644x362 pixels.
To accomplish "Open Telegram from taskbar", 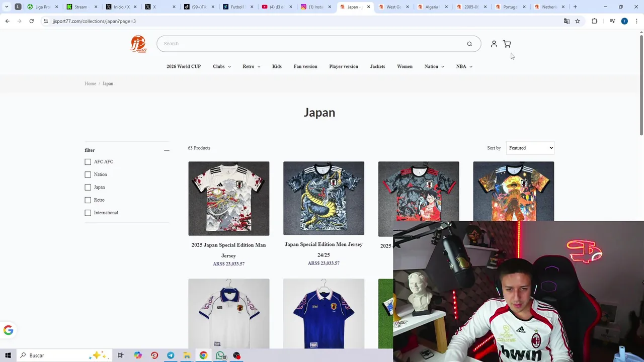I will tap(171, 355).
